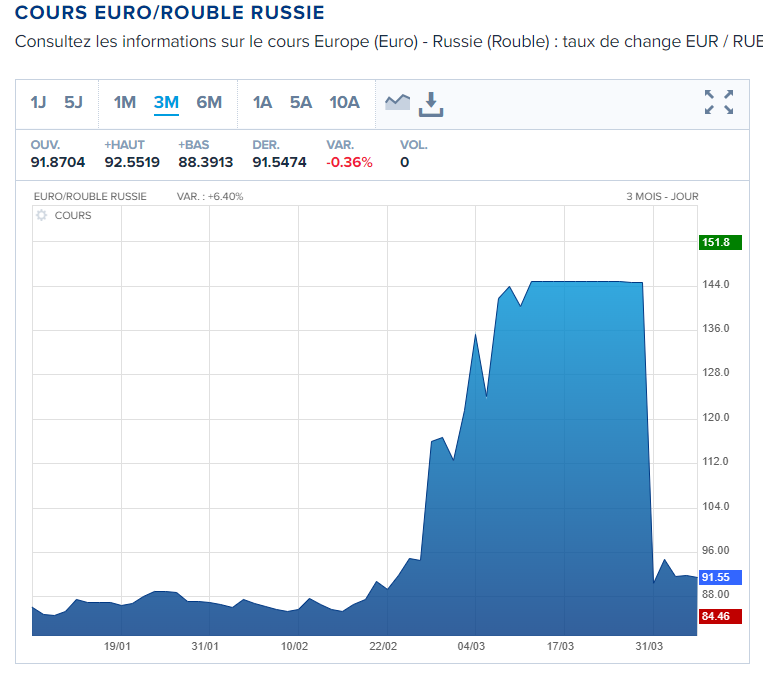The image size is (763, 679).
Task: Click the 04/03 date axis label
Action: (x=472, y=646)
